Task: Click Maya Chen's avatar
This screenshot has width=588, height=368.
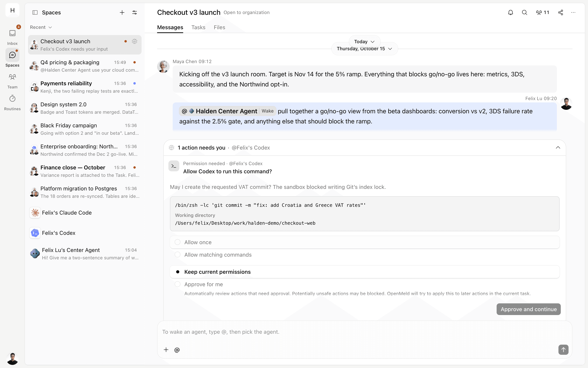Action: (x=163, y=66)
